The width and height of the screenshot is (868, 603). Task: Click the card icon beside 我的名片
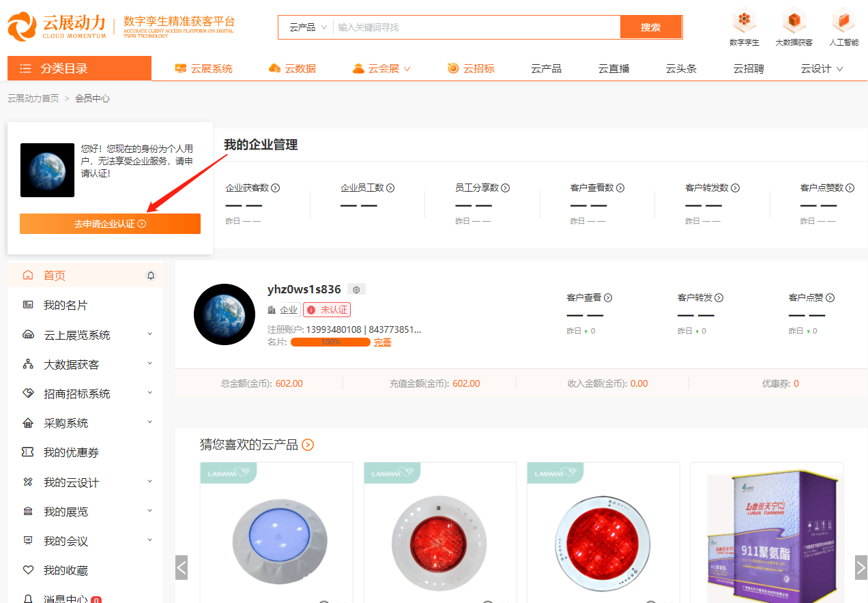pos(28,305)
